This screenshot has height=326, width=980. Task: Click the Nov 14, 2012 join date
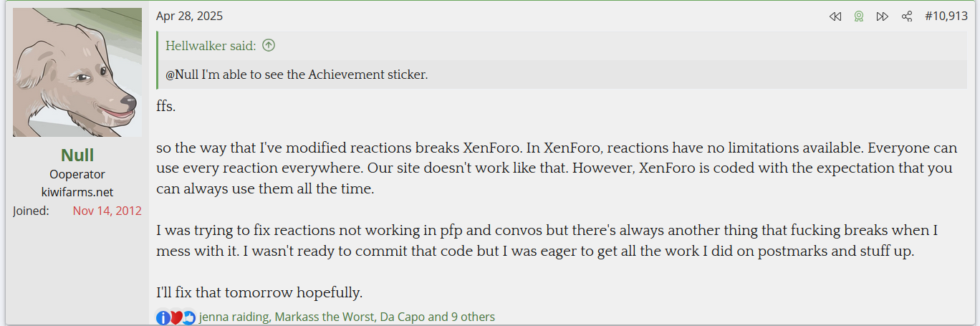click(107, 211)
